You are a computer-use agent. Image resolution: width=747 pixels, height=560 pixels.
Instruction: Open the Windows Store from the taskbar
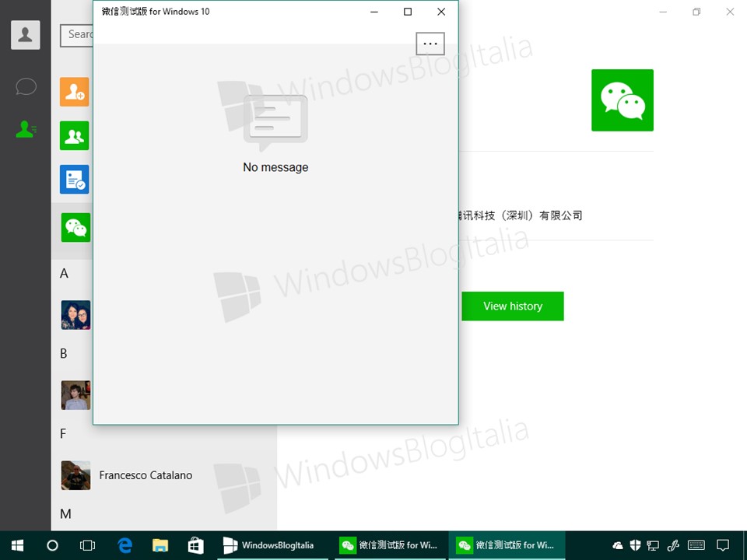coord(195,545)
